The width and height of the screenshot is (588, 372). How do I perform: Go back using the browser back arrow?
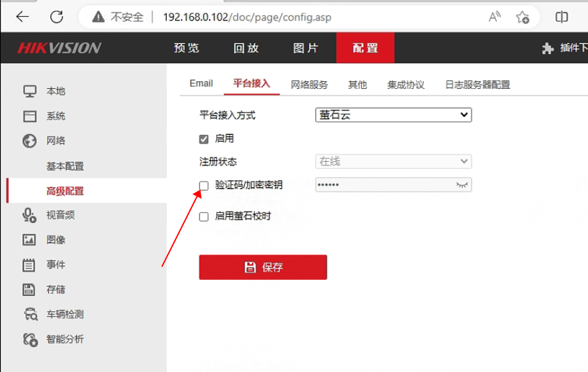pyautogui.click(x=22, y=17)
